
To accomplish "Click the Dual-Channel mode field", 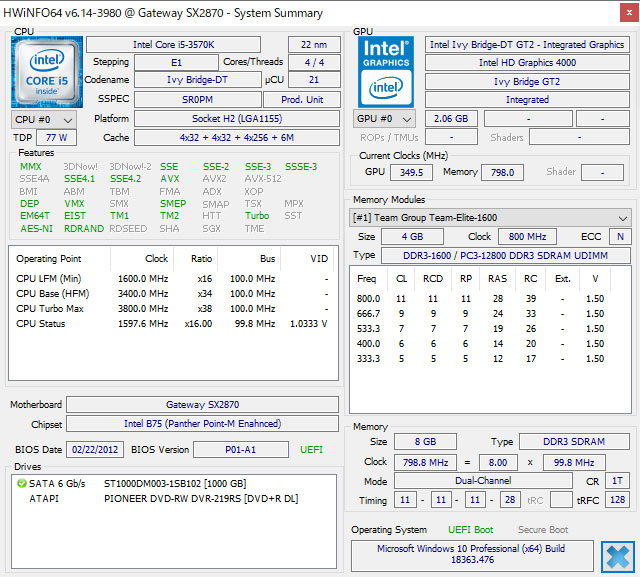I will point(483,481).
